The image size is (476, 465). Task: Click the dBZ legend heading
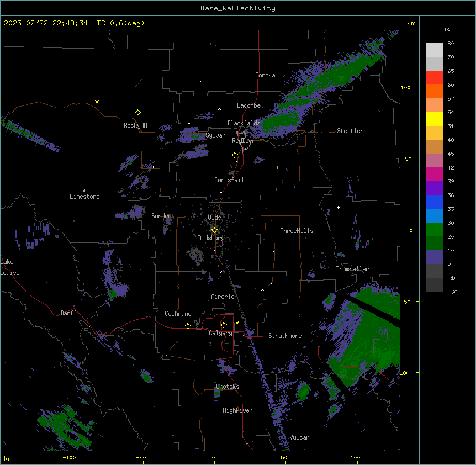pyautogui.click(x=447, y=29)
